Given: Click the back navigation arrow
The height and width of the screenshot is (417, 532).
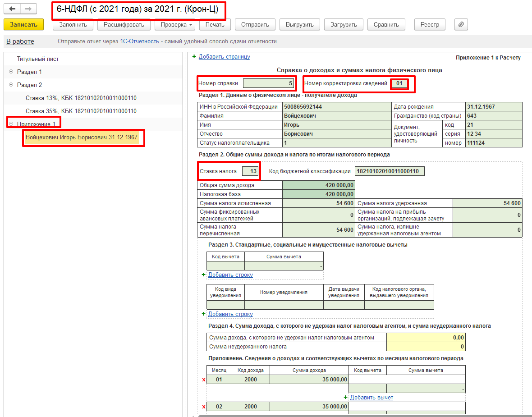Looking at the screenshot, I should pyautogui.click(x=12, y=9).
